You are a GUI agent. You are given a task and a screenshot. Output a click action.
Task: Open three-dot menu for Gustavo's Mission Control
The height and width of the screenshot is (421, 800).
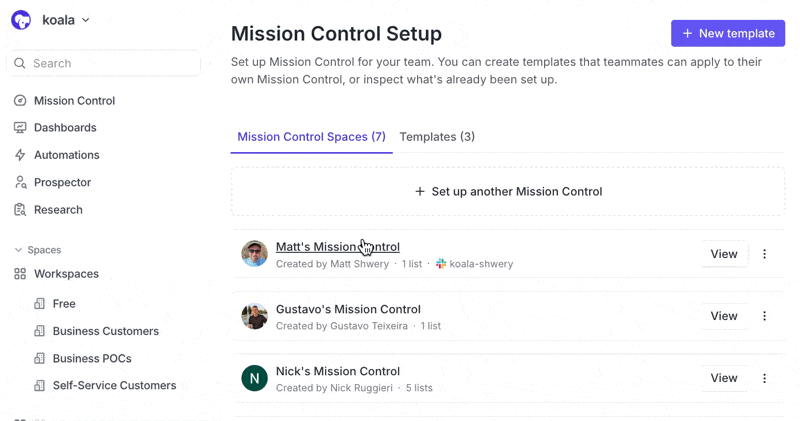765,316
